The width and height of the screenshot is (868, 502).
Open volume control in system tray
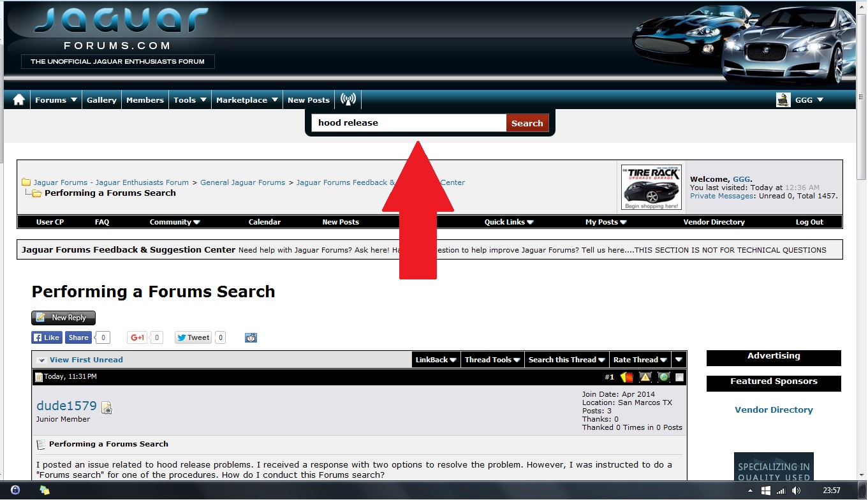(x=796, y=491)
